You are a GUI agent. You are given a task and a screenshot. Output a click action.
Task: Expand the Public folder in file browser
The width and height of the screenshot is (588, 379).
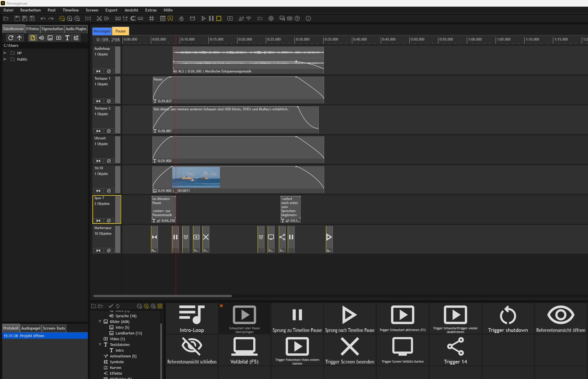[5, 59]
